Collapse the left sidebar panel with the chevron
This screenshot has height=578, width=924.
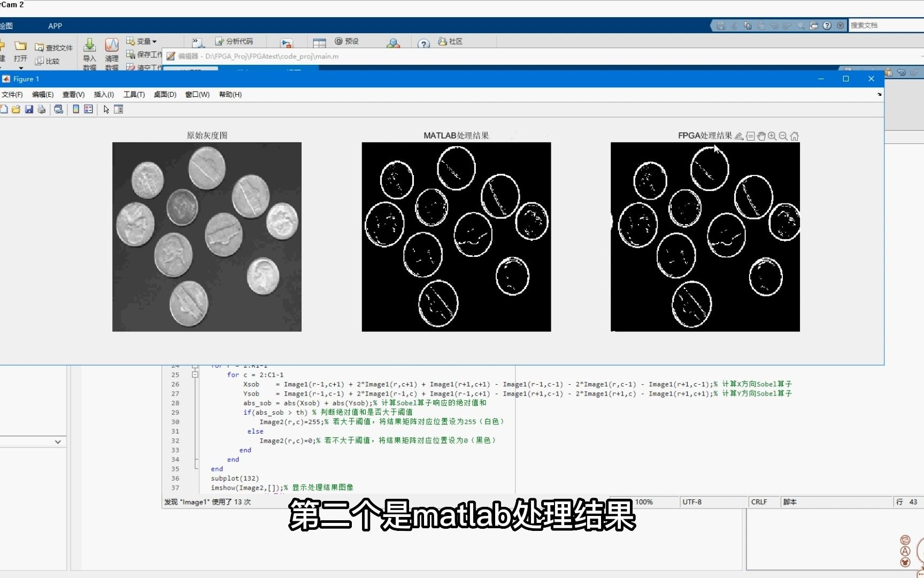(58, 442)
